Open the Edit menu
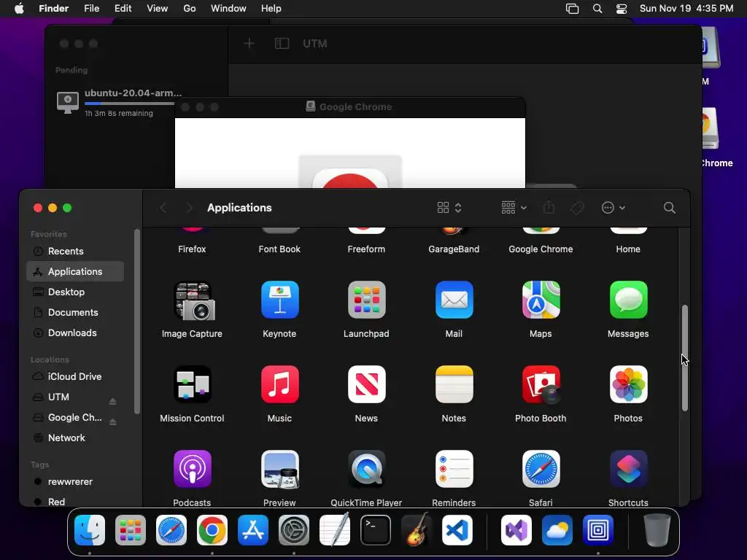747x560 pixels. pyautogui.click(x=123, y=9)
